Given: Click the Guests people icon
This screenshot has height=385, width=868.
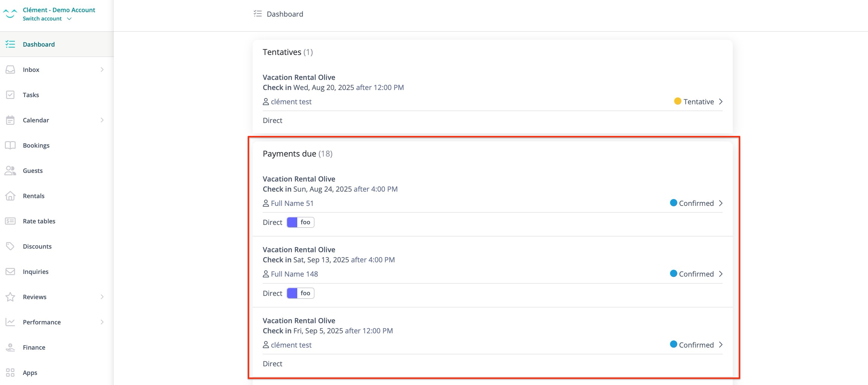Looking at the screenshot, I should [x=10, y=171].
